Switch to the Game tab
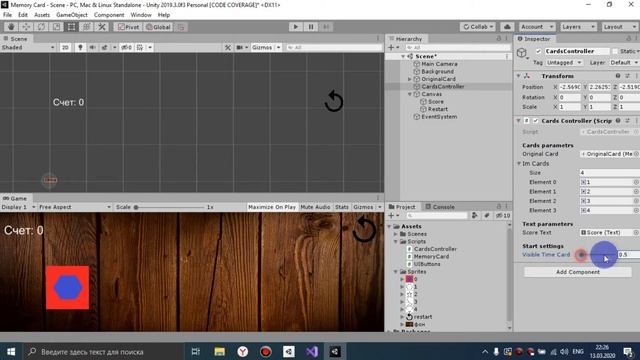Screen dimensions: 640x360 point(15,198)
